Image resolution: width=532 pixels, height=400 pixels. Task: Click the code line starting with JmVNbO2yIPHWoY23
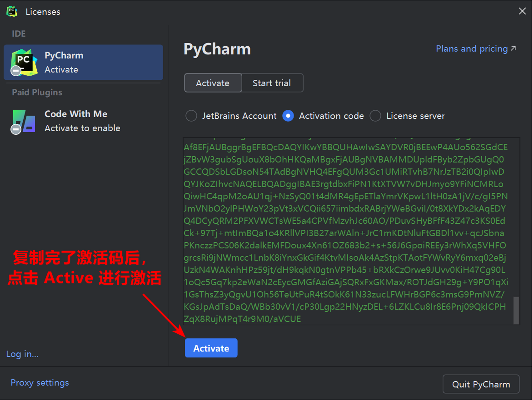345,208
